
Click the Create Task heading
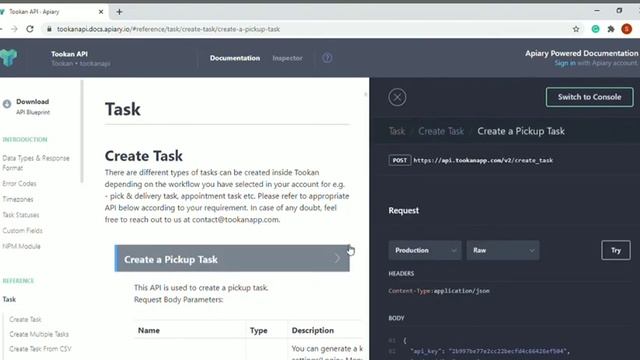coord(144,156)
